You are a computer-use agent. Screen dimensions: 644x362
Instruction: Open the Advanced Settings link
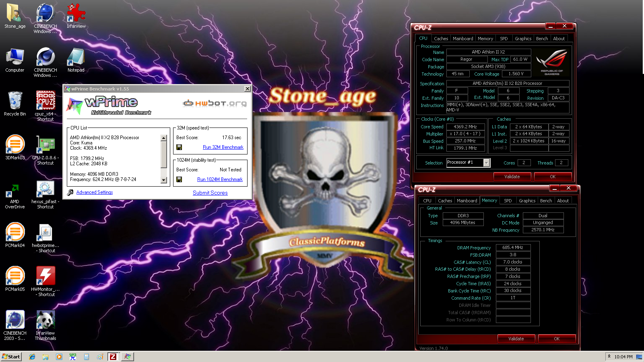pos(95,192)
